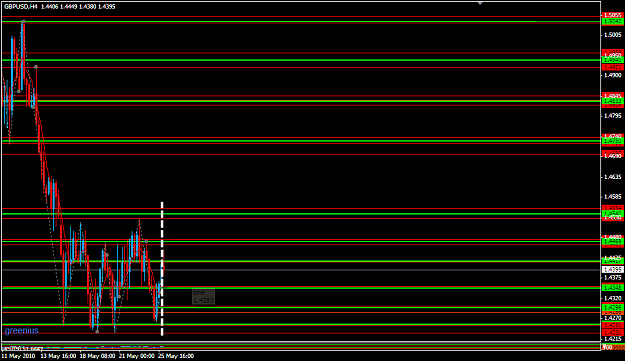The height and width of the screenshot is (361, 625).
Task: Click the 1.4635 price scale value
Action: pos(613,177)
